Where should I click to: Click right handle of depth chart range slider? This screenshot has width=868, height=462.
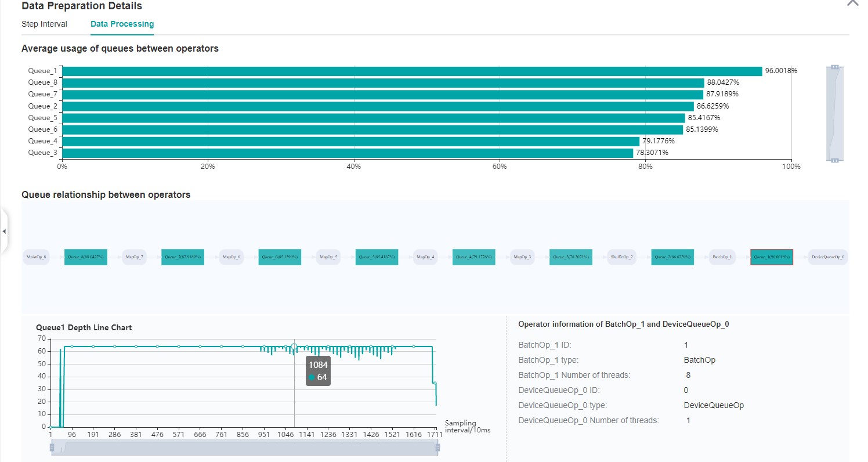point(437,447)
